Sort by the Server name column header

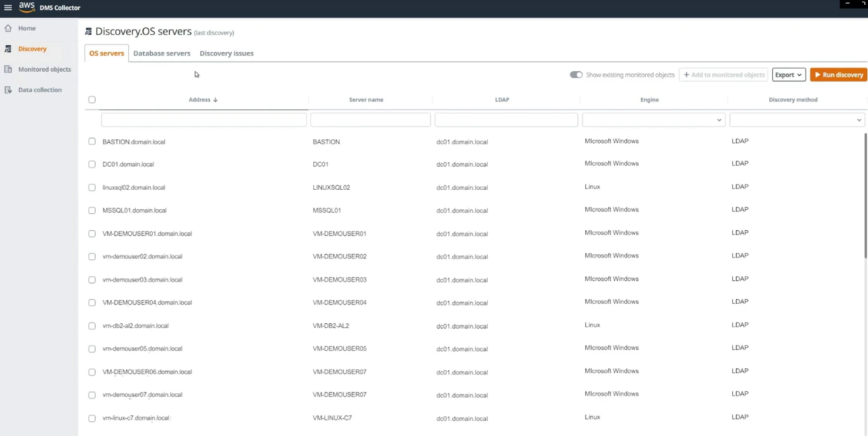coord(366,100)
